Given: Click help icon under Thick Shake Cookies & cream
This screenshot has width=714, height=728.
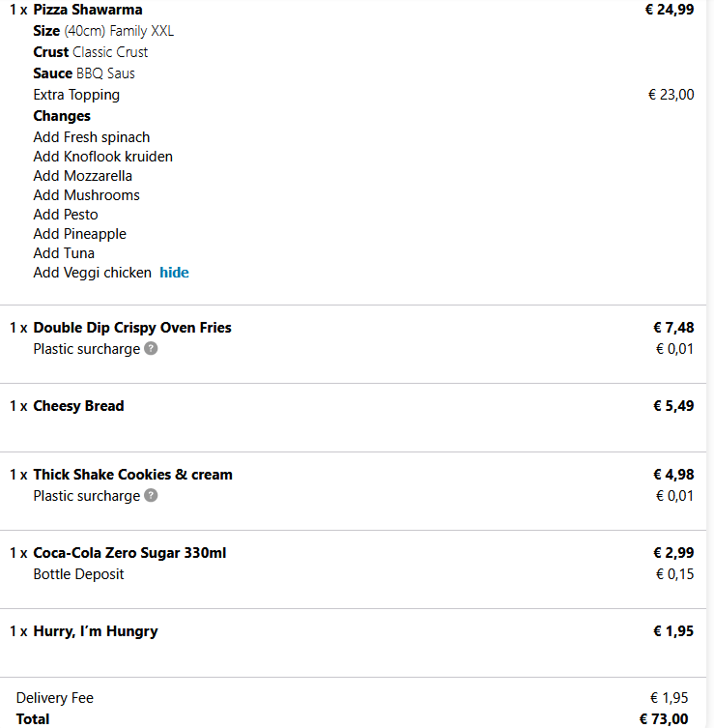Looking at the screenshot, I should click(x=151, y=496).
